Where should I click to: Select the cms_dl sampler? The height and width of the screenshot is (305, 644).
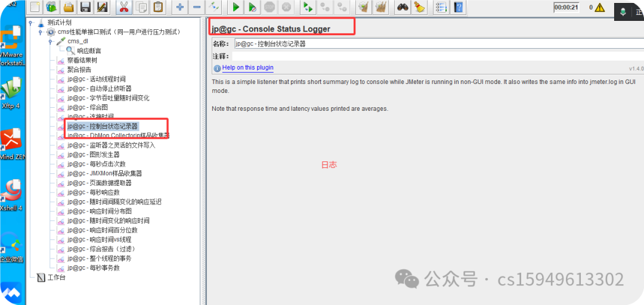[78, 42]
